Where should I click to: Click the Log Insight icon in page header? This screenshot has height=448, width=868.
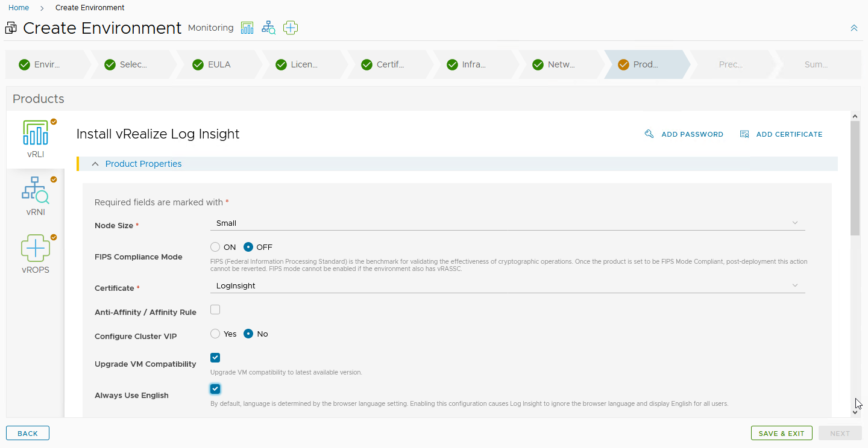tap(247, 28)
